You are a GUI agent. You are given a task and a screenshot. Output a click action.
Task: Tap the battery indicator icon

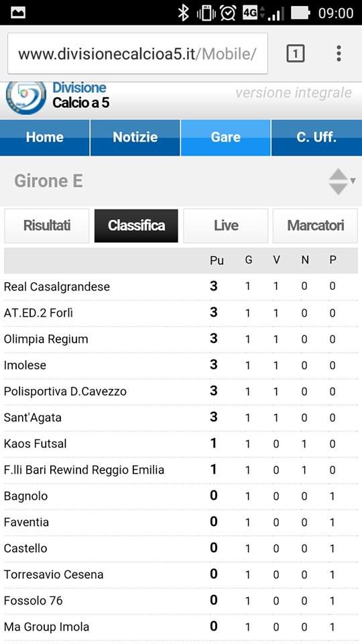(301, 13)
